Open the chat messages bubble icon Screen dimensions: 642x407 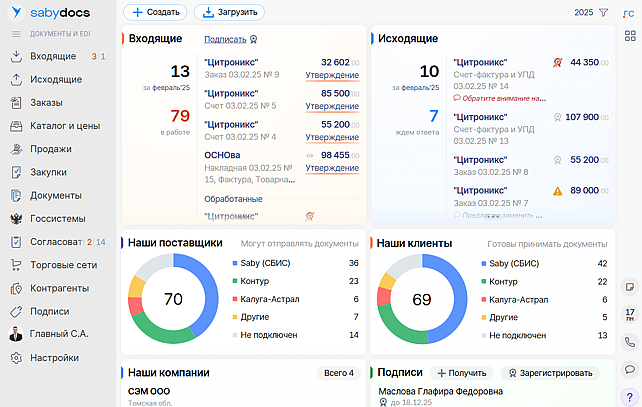[630, 369]
